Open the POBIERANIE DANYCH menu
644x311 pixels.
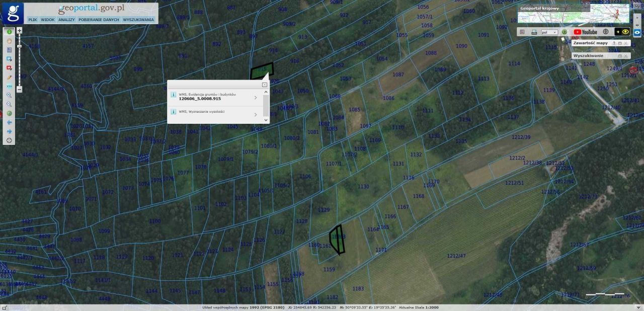99,20
